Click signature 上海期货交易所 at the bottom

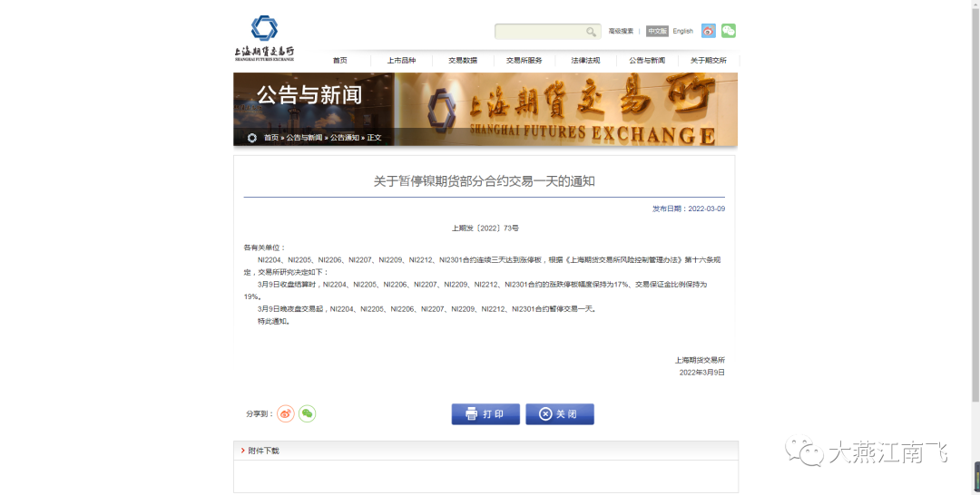click(700, 360)
